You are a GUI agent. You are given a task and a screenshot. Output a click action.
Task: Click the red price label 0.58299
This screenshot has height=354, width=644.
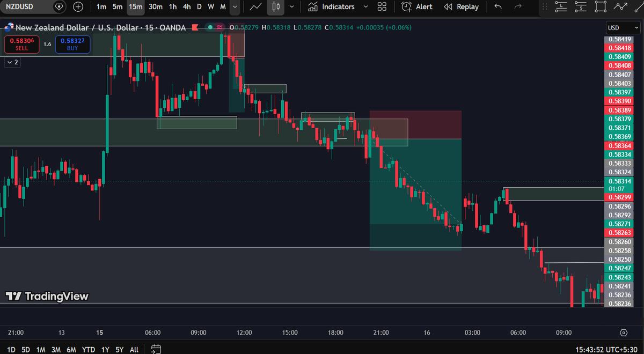click(x=619, y=197)
